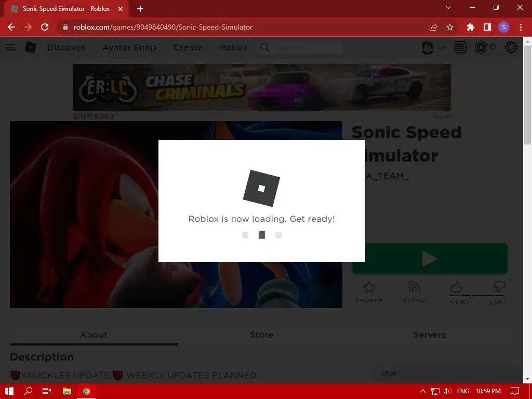532x399 pixels.
Task: Open the Roblox notifications feed icon
Action: (460, 47)
